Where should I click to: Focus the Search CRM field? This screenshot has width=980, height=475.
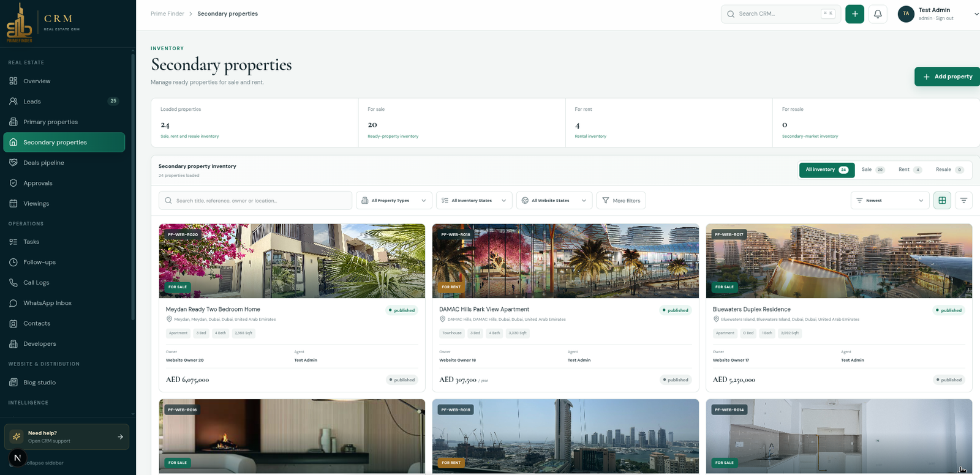pyautogui.click(x=780, y=14)
